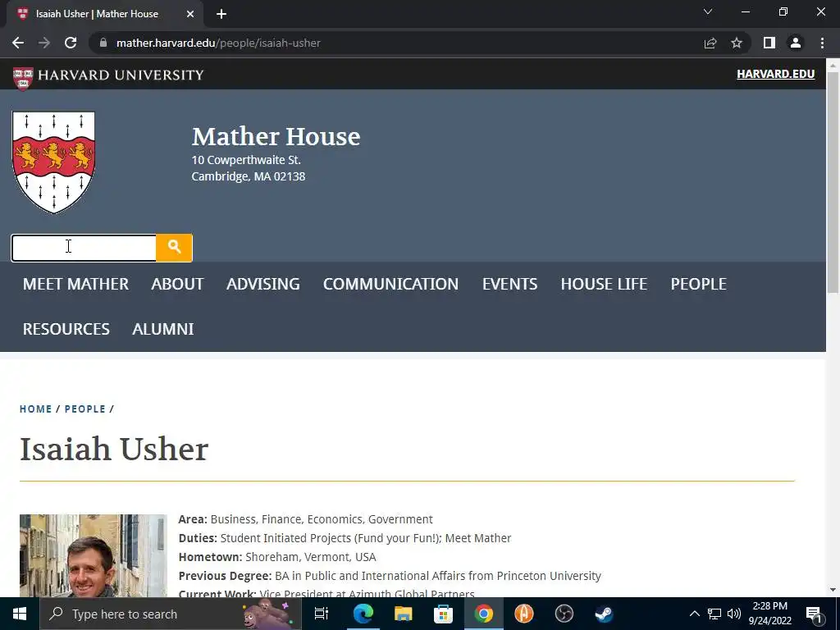This screenshot has height=630, width=840.
Task: Follow the HARVARD.EDU link
Action: click(x=776, y=74)
